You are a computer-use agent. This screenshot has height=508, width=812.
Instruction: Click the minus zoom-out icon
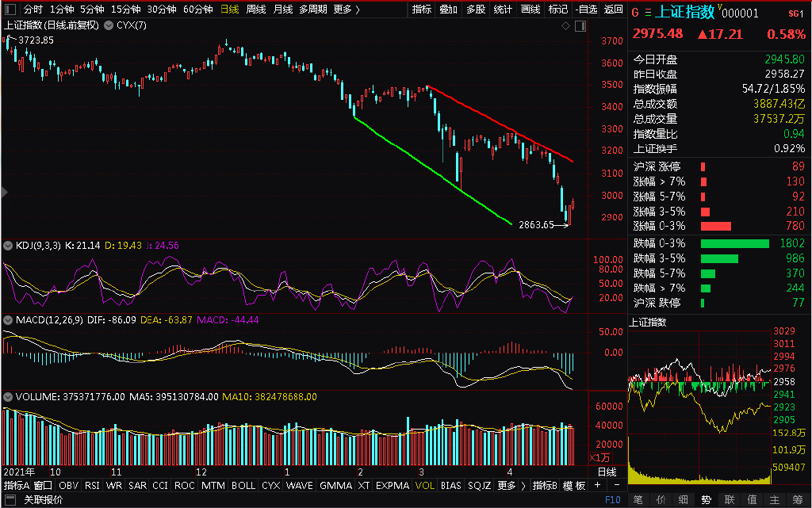616,485
